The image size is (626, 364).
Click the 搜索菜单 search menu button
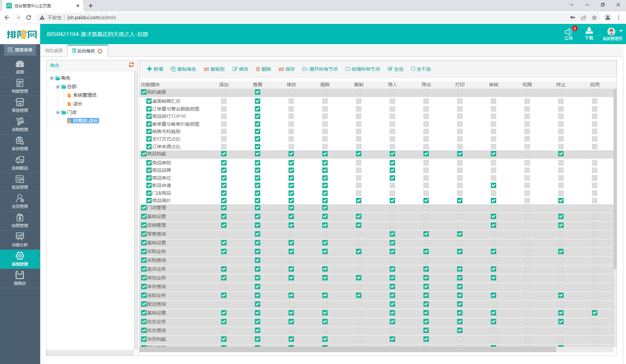[x=20, y=50]
